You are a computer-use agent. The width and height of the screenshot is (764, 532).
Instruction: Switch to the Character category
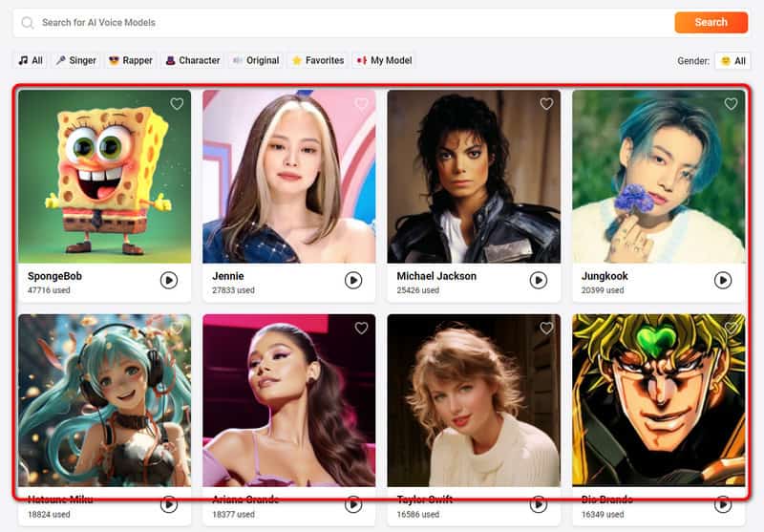[x=192, y=60]
